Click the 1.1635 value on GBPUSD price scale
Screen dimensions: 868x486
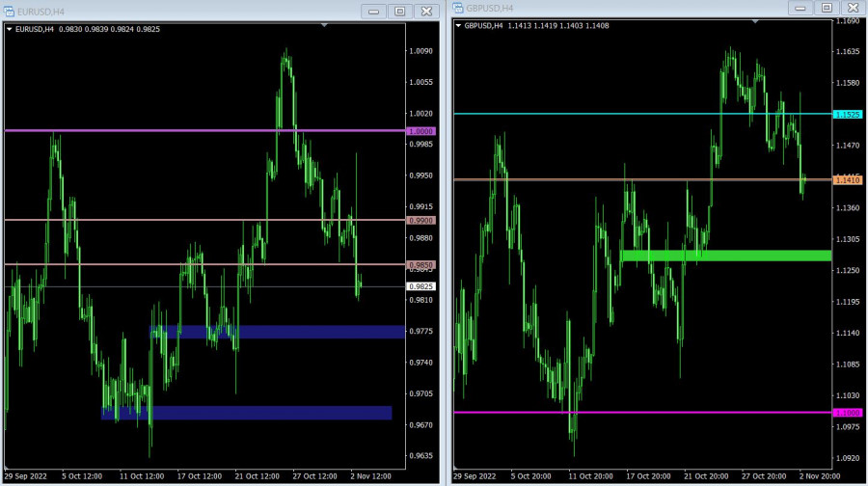click(x=848, y=51)
